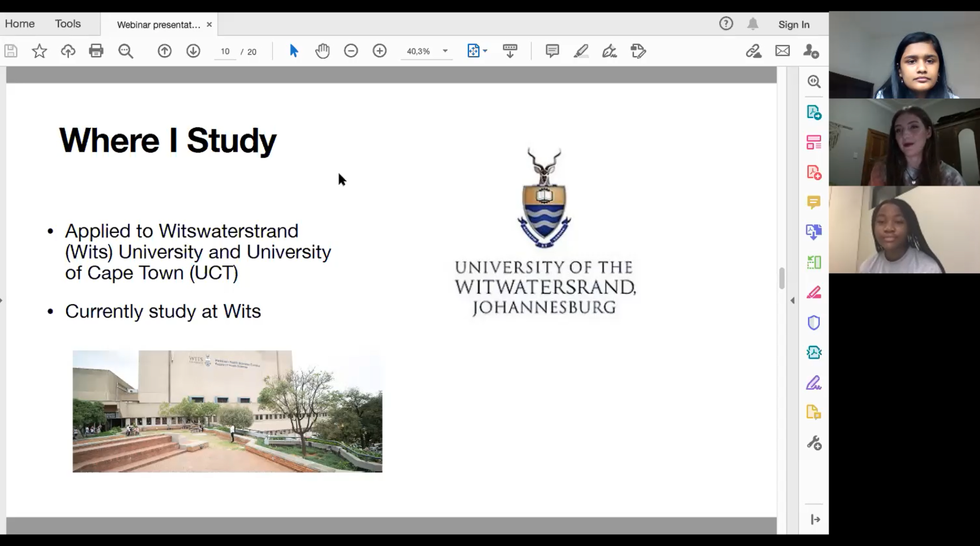Activate the hand pan tool

click(x=322, y=51)
